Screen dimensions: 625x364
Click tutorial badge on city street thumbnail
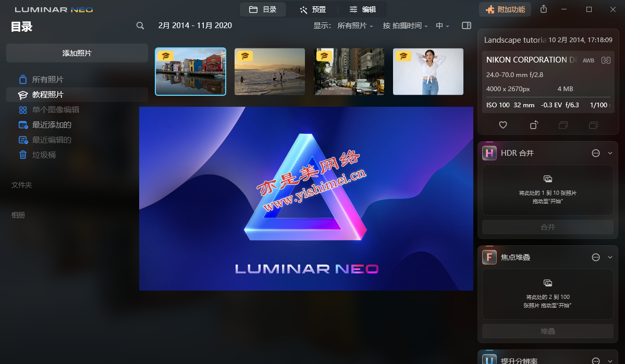(x=324, y=56)
